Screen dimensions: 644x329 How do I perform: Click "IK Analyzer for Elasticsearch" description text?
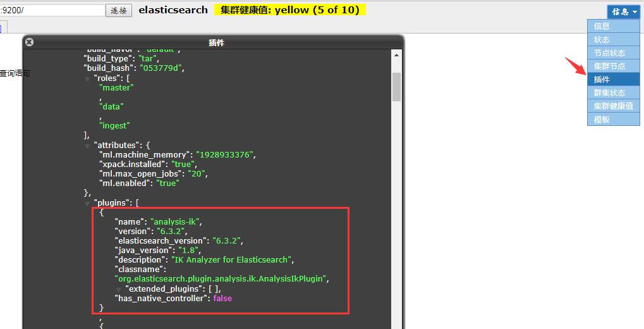point(231,259)
